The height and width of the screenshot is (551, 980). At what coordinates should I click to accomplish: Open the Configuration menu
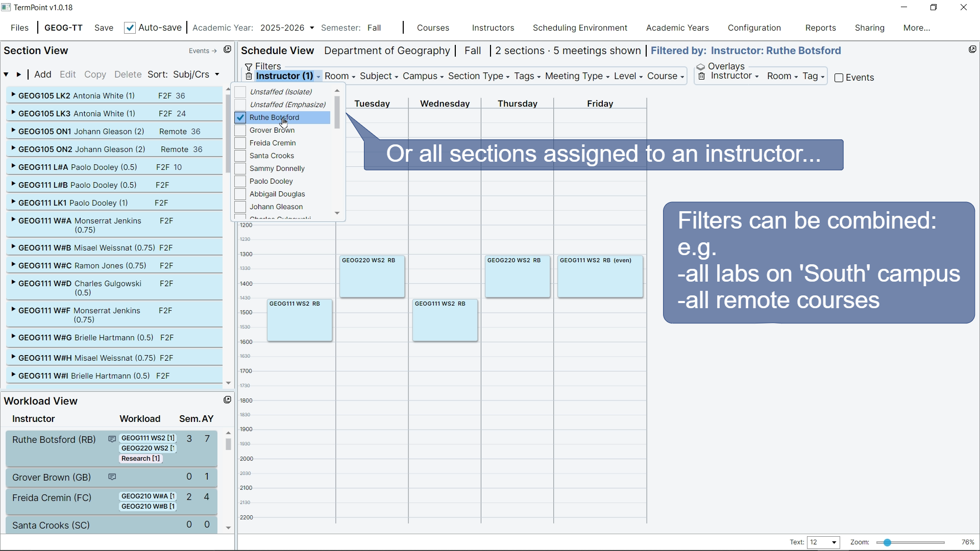[x=754, y=28]
